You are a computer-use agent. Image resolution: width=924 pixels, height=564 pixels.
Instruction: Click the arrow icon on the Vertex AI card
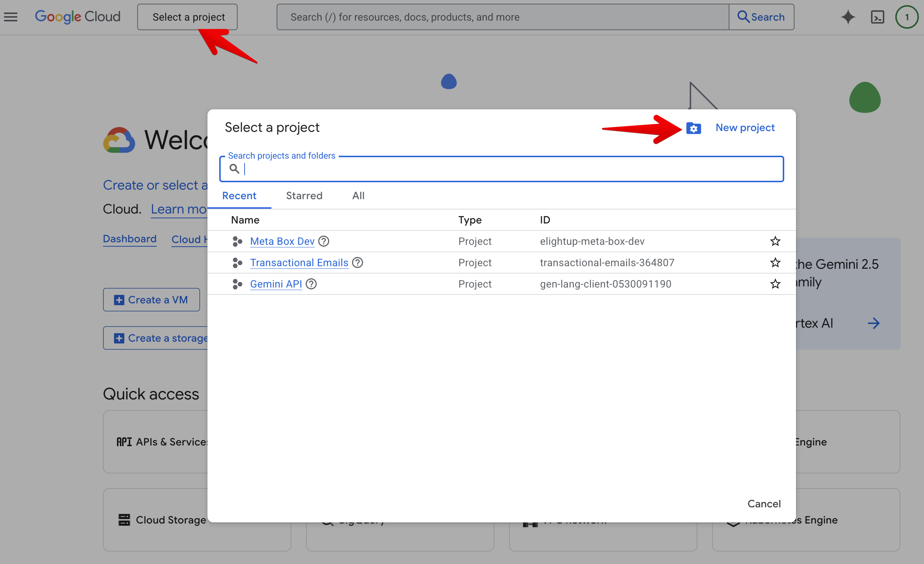point(873,323)
